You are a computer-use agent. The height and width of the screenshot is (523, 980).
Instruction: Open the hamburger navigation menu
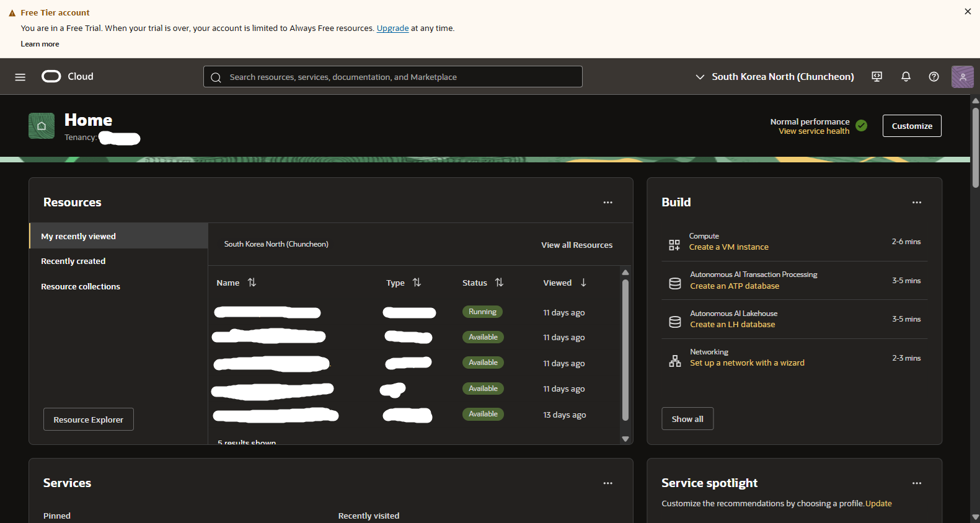pyautogui.click(x=20, y=77)
